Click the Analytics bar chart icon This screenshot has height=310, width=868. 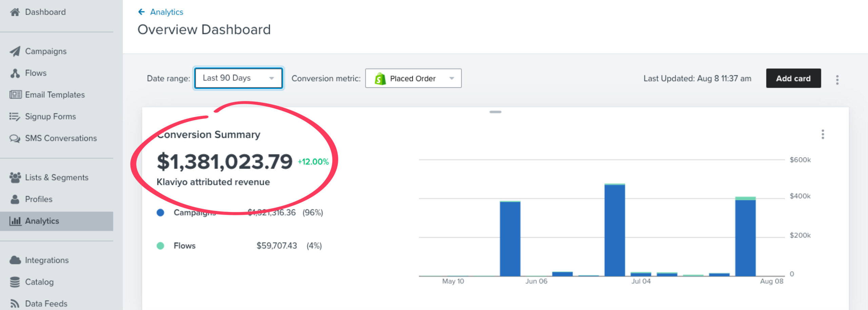15,221
